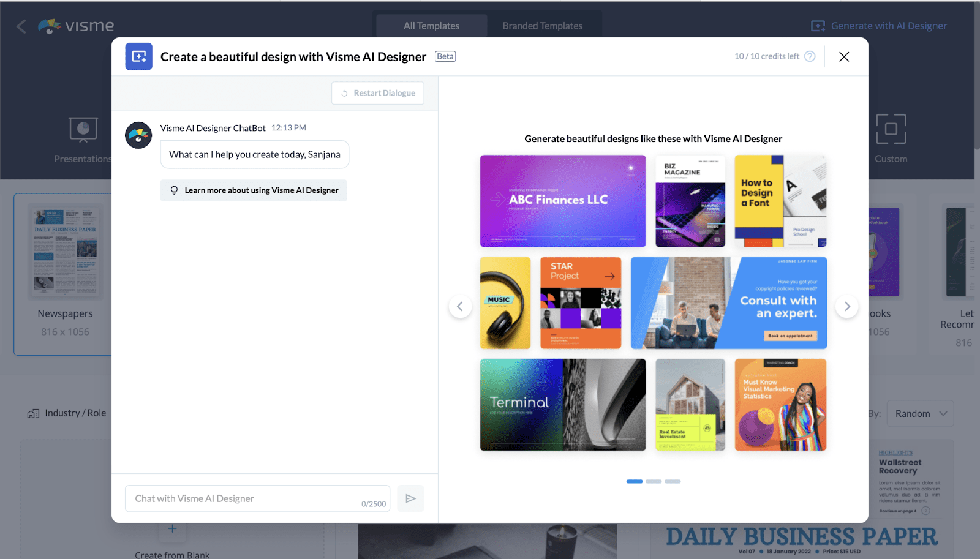Click the lightbulb icon on the Learn more button
Image resolution: width=980 pixels, height=559 pixels.
click(x=176, y=190)
